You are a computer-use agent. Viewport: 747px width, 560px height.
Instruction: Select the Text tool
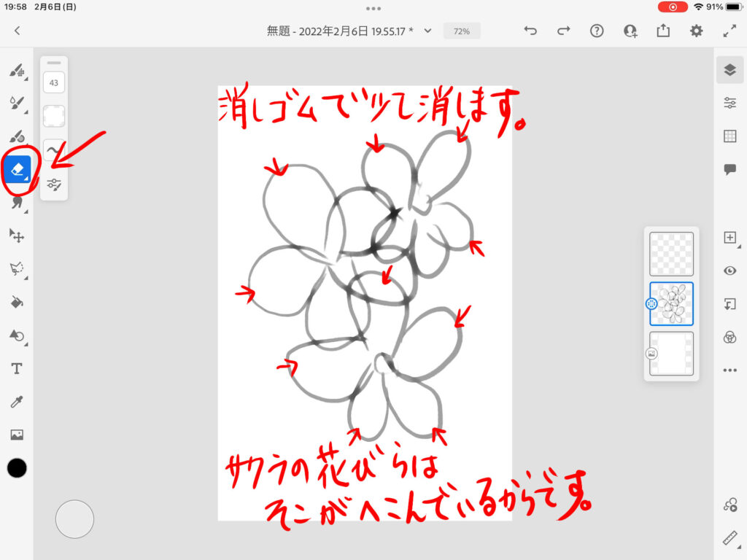[17, 368]
